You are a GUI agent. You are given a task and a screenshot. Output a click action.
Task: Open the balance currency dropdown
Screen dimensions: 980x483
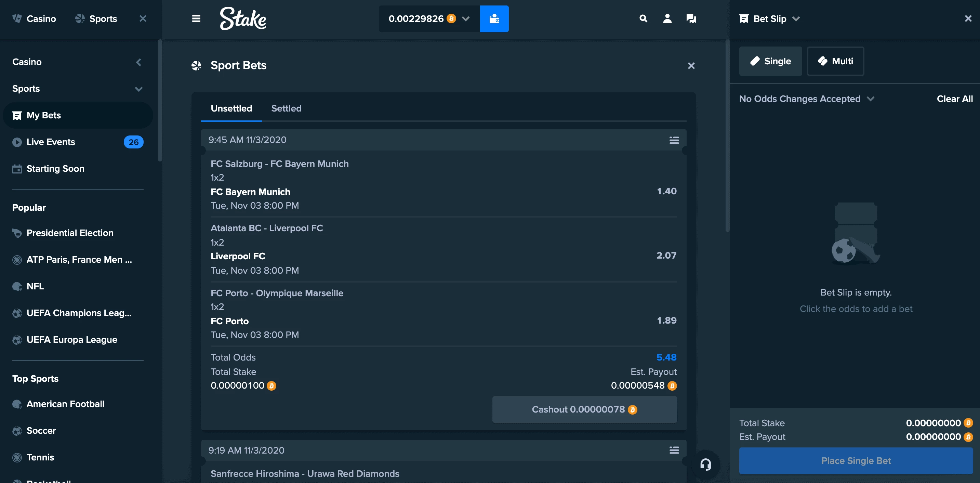pyautogui.click(x=466, y=19)
